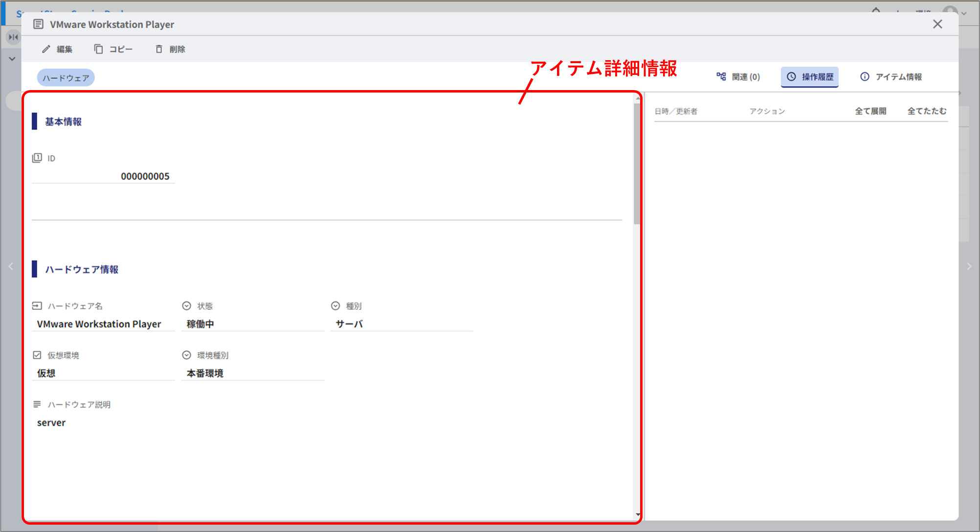Click the アクション column header

tap(767, 111)
